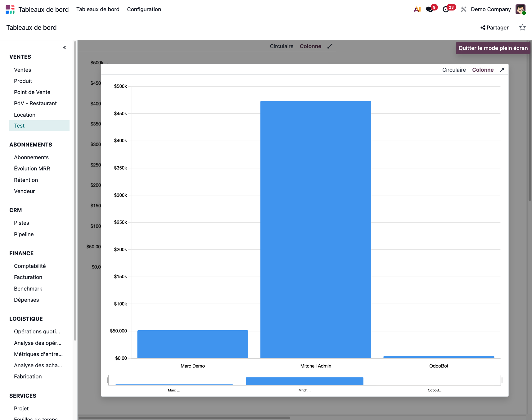Open the Configuration menu
The width and height of the screenshot is (532, 420).
[x=144, y=9]
